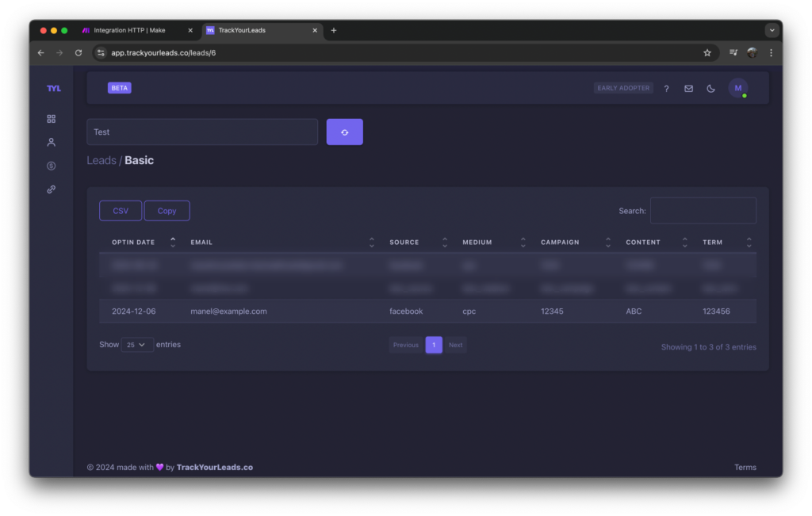Open the link icon in sidebar

click(52, 189)
